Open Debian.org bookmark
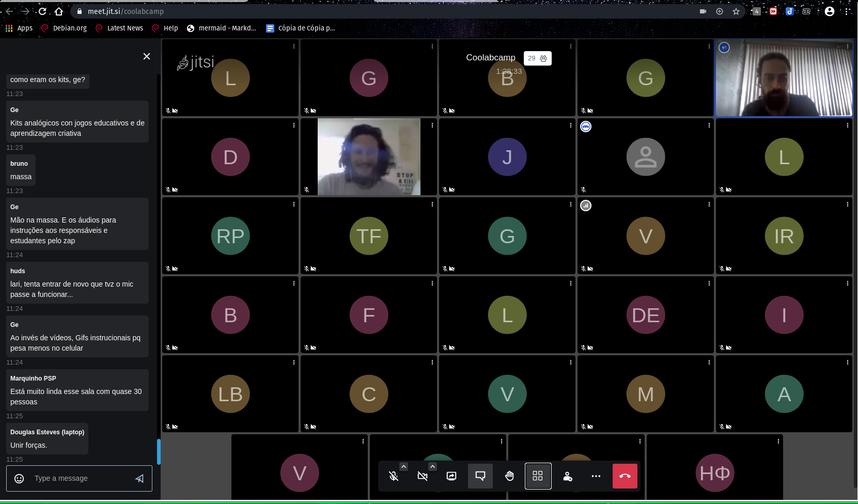 tap(64, 28)
